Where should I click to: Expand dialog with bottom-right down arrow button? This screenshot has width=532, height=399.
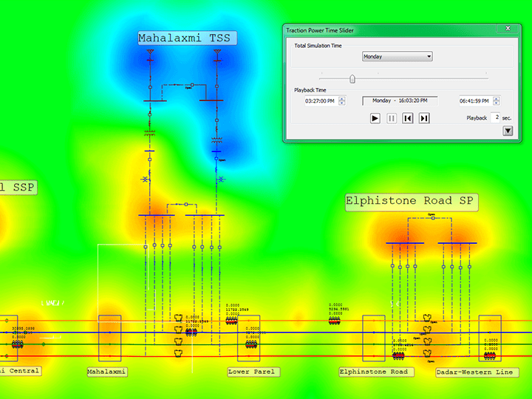pos(508,131)
